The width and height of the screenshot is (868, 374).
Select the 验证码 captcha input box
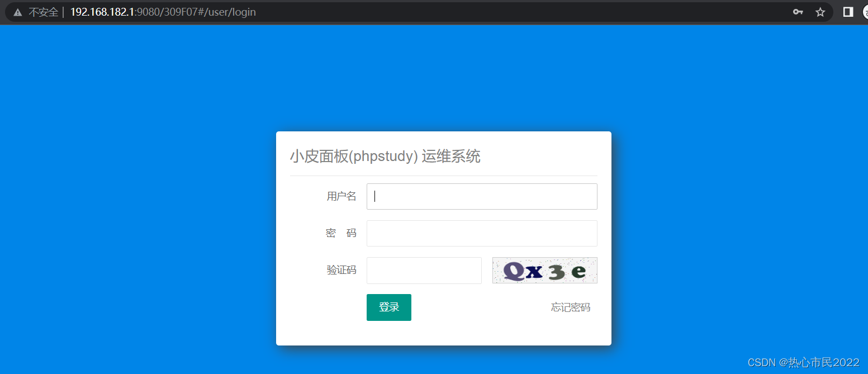pyautogui.click(x=424, y=271)
